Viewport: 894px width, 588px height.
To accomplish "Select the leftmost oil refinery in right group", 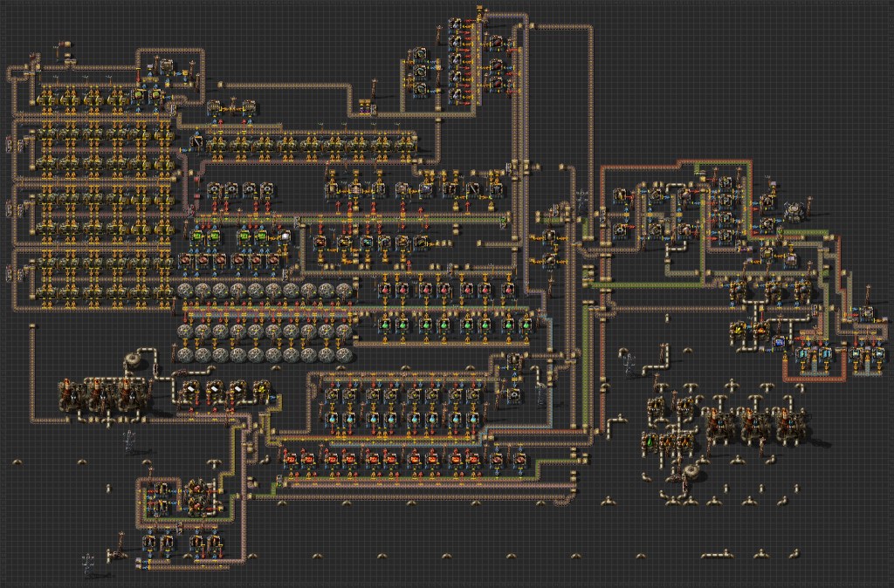I will [x=720, y=425].
